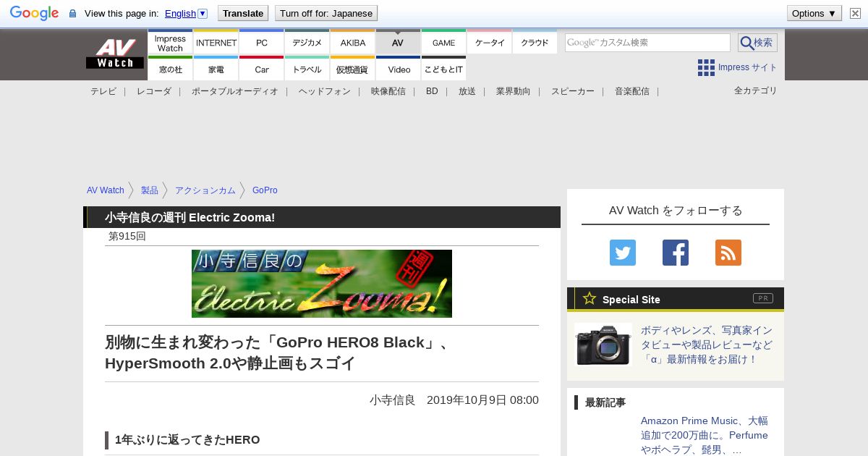Open the AKIBA tab
Screen dimensions: 868x456
point(352,43)
